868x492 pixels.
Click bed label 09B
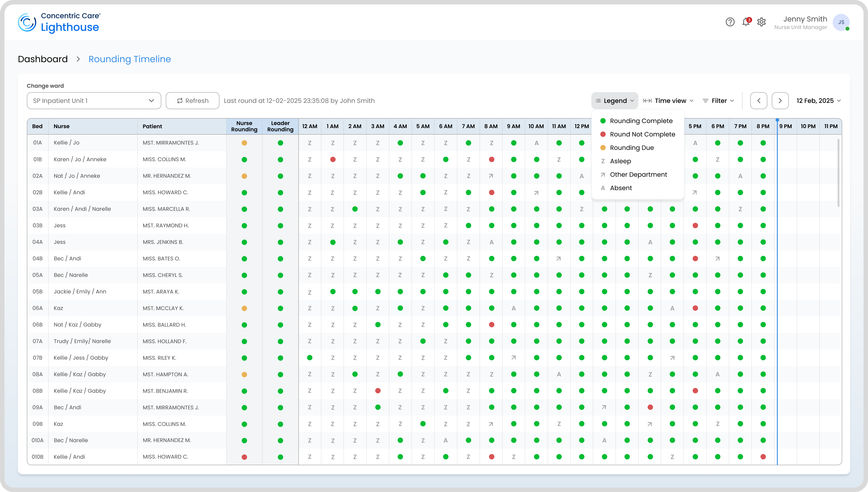click(38, 424)
